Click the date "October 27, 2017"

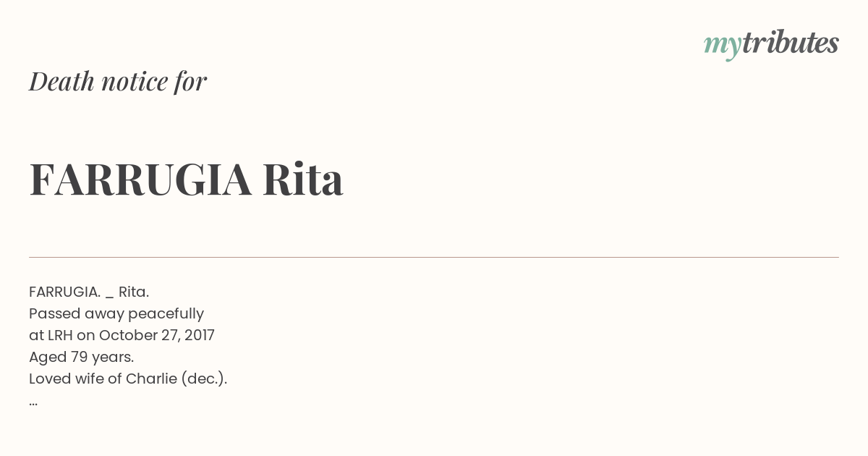point(157,335)
